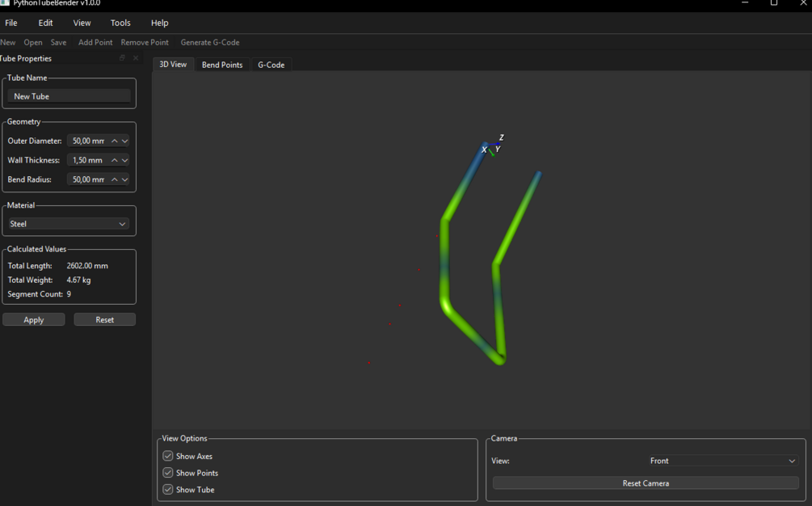Change camera view from Front dropdown
Image resolution: width=812 pixels, height=506 pixels.
(723, 461)
